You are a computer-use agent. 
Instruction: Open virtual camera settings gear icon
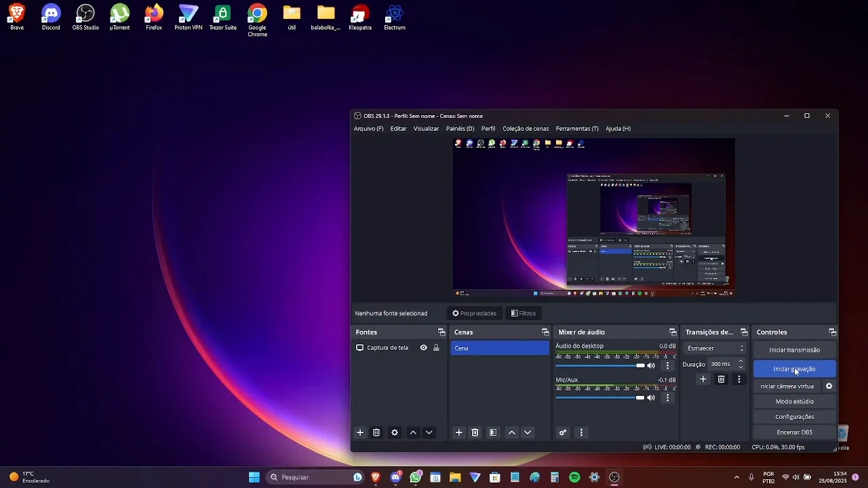[x=829, y=386]
